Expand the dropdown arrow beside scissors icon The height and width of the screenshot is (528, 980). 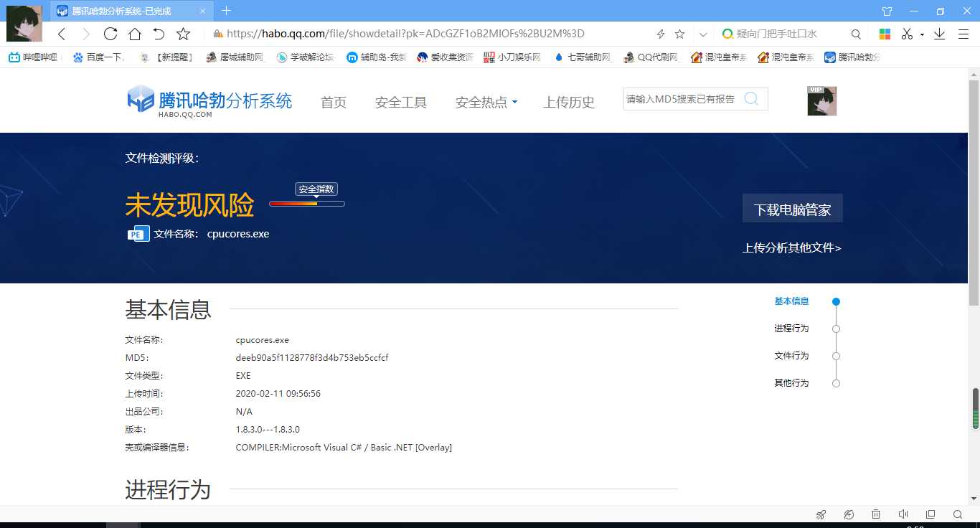point(922,34)
